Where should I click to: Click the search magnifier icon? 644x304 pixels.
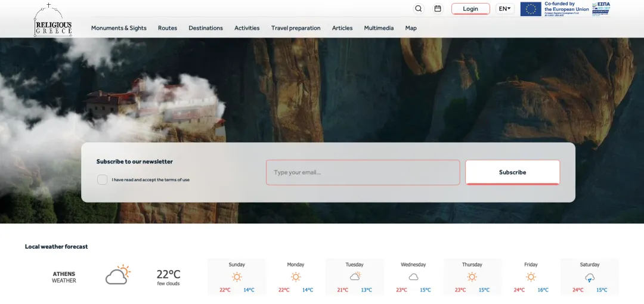[419, 9]
